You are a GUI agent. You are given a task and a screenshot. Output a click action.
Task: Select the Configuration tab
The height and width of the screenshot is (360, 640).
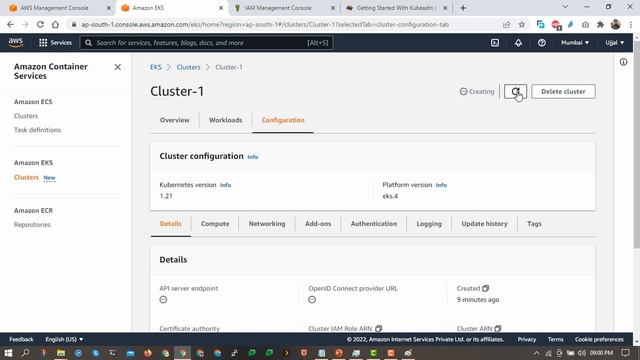click(283, 120)
